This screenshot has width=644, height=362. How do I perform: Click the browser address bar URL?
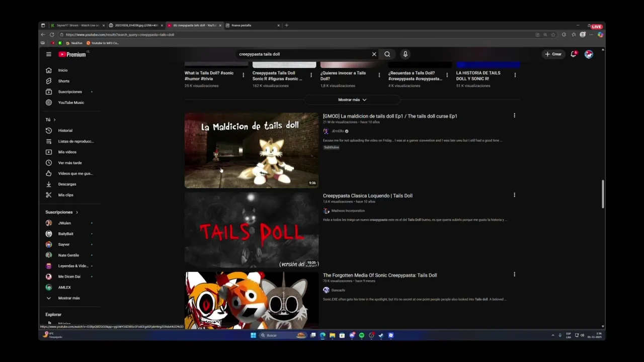coord(120,35)
